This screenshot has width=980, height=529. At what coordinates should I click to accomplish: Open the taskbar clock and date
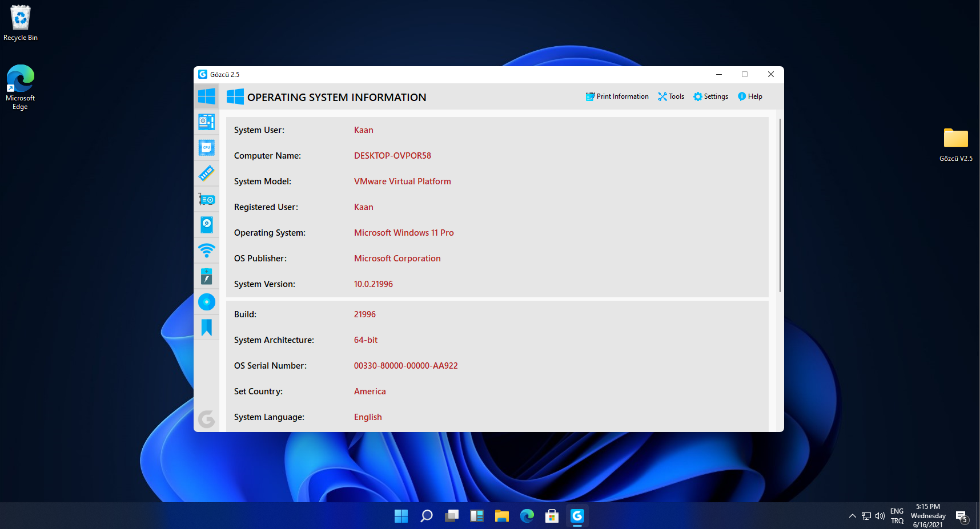coord(928,516)
